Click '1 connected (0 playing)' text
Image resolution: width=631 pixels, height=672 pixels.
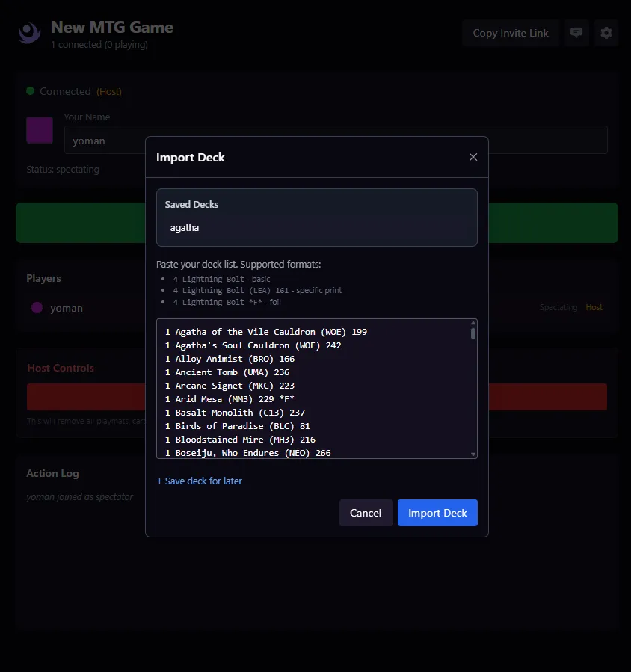pyautogui.click(x=99, y=45)
